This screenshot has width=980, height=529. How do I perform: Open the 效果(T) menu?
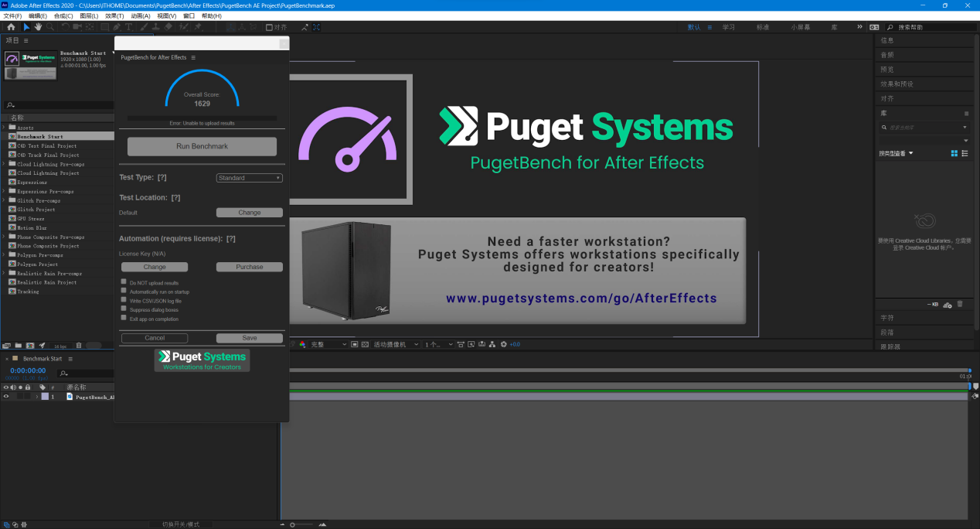pyautogui.click(x=114, y=15)
